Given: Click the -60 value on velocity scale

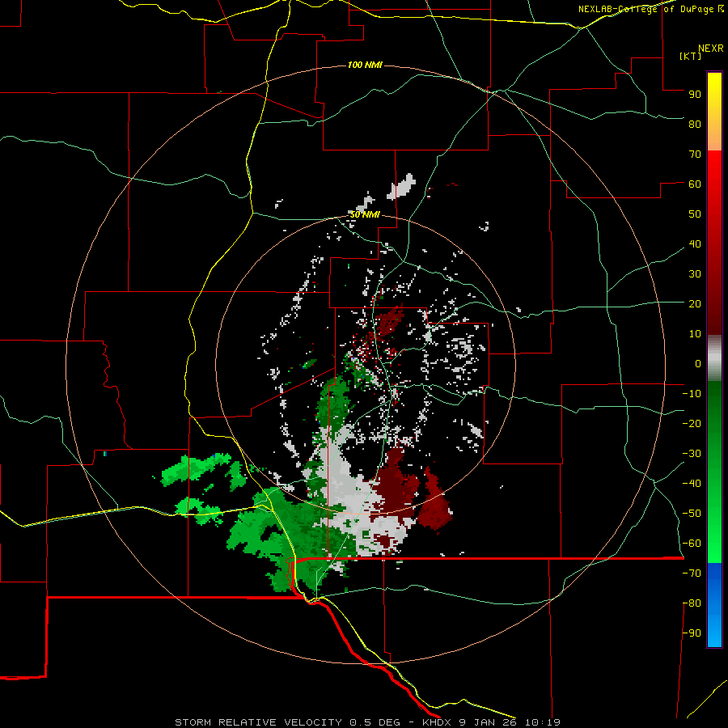Looking at the screenshot, I should 692,544.
